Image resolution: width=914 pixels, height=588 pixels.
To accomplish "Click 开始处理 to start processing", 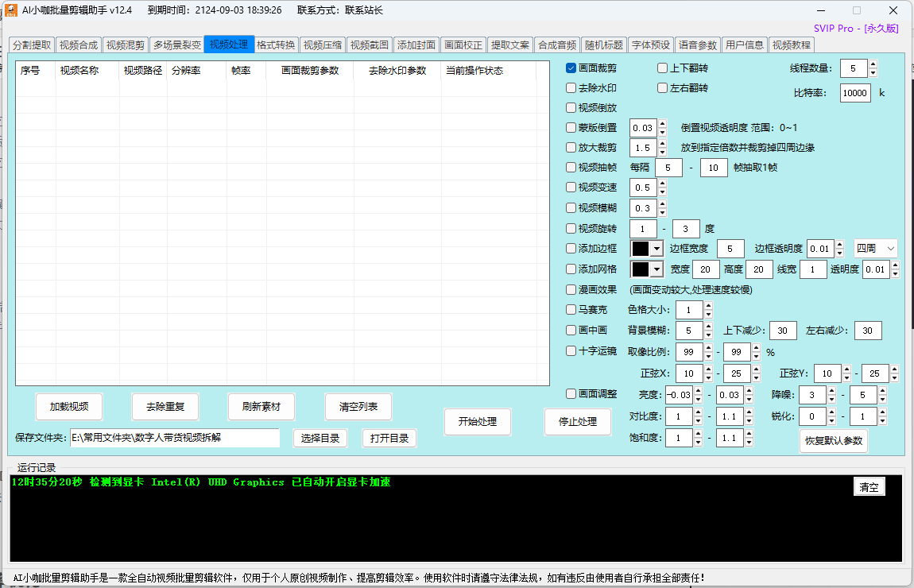I will (x=478, y=421).
